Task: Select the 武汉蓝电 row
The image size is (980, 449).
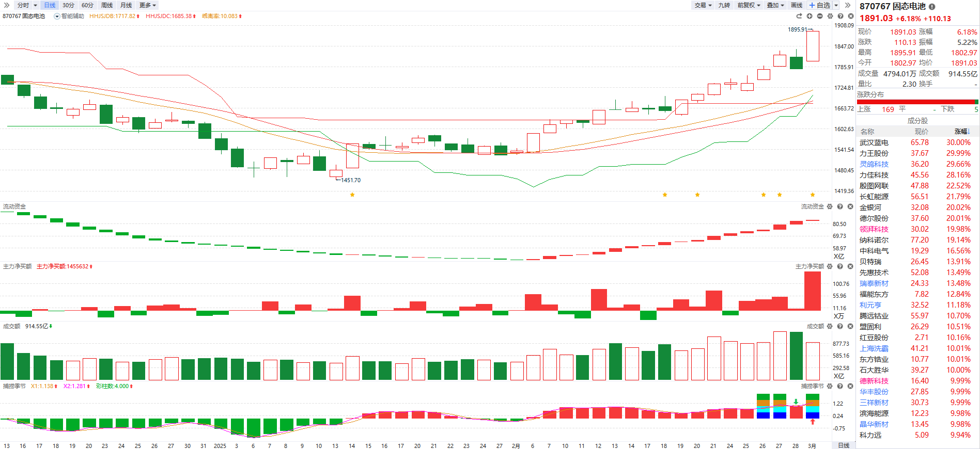Action: pyautogui.click(x=917, y=142)
